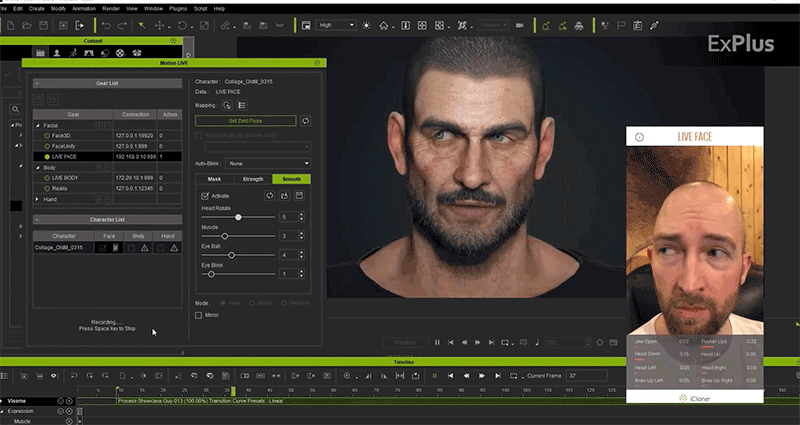Collapse the Character List section
The image size is (800, 425).
pos(37,219)
